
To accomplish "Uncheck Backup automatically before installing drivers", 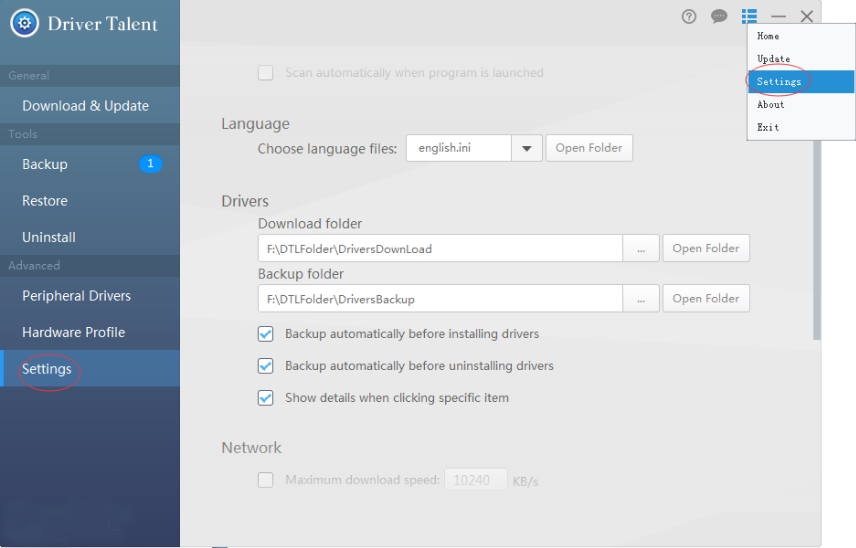I will click(x=265, y=333).
